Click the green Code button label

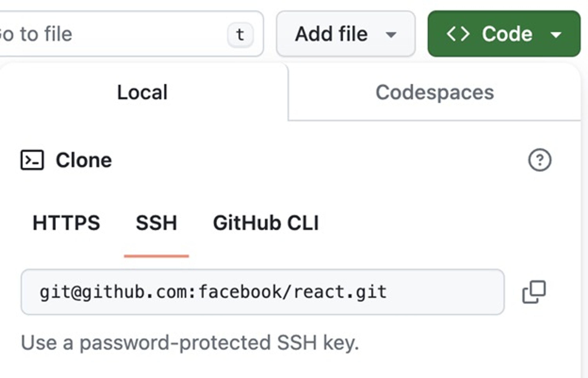pyautogui.click(x=507, y=34)
